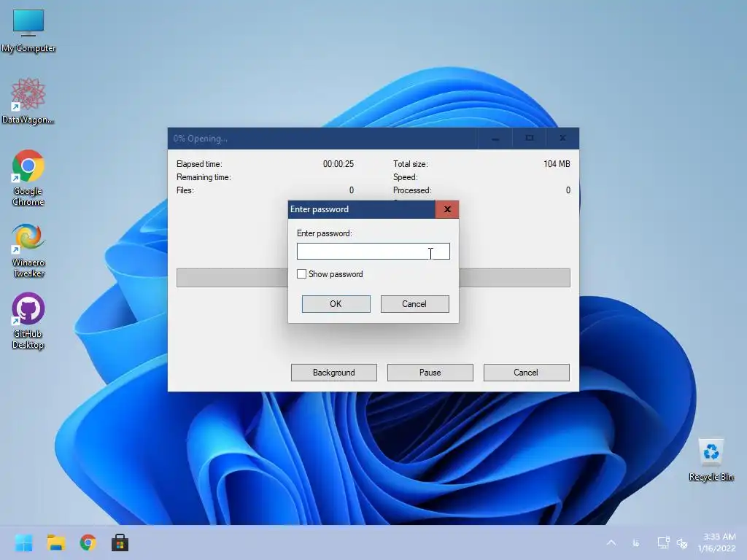Cancel the Enter password dialog
The image size is (747, 560).
pos(414,304)
